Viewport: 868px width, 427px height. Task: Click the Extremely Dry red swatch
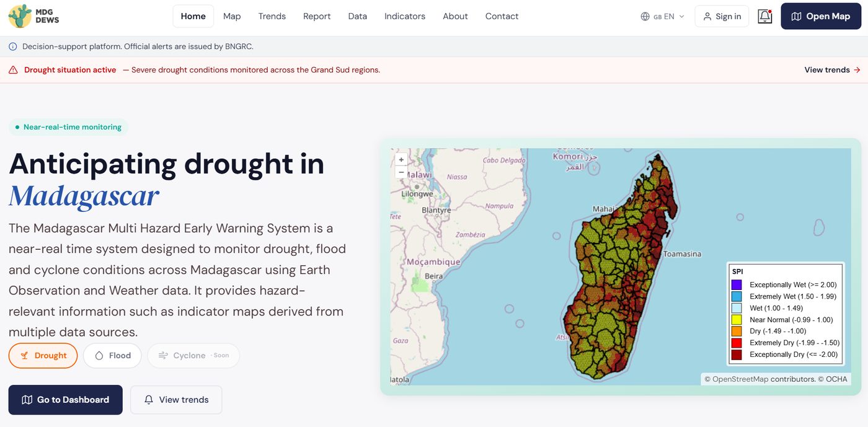click(737, 343)
